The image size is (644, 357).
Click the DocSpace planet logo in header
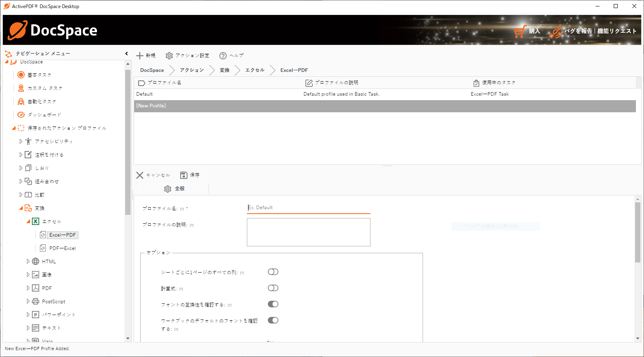18,30
